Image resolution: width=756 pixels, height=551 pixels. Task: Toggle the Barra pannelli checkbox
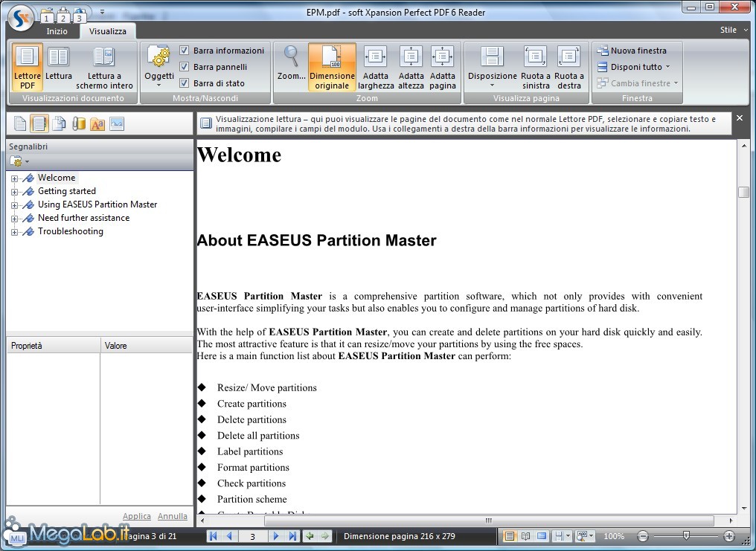tap(185, 66)
